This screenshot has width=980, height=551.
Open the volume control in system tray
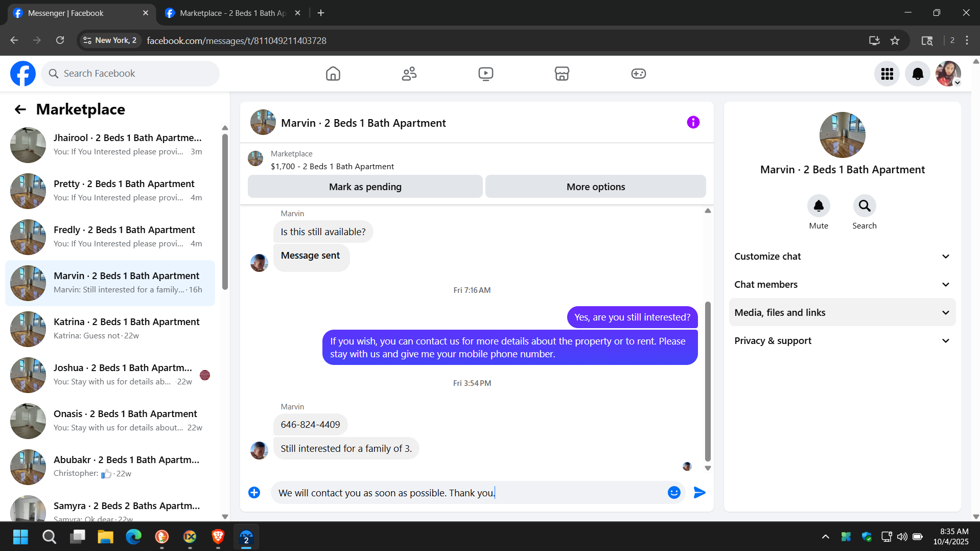pyautogui.click(x=902, y=537)
